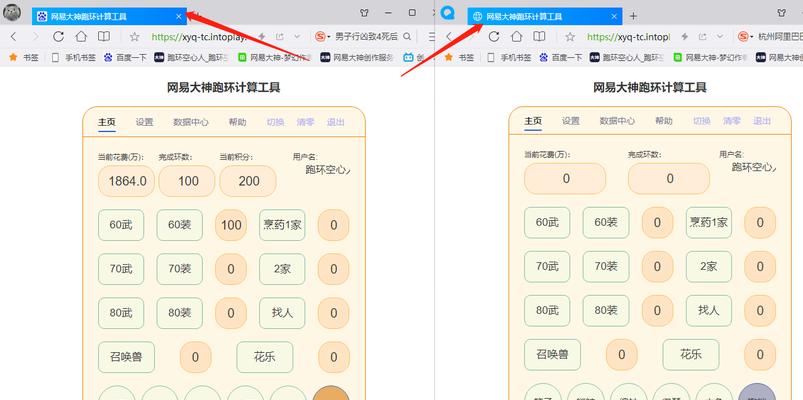The image size is (803, 400).
Task: Open 网易大神创作服务 bookmark in left window
Action: coord(357,57)
